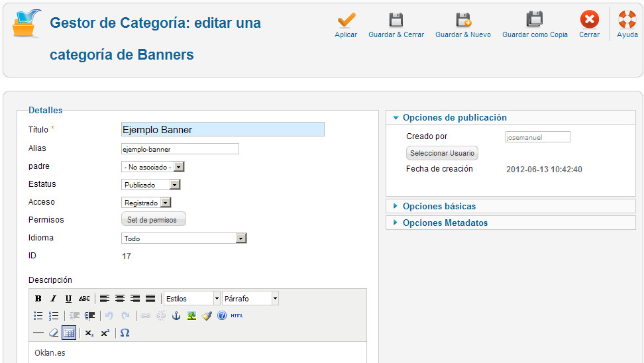
Task: Click the indent icon
Action: click(89, 316)
